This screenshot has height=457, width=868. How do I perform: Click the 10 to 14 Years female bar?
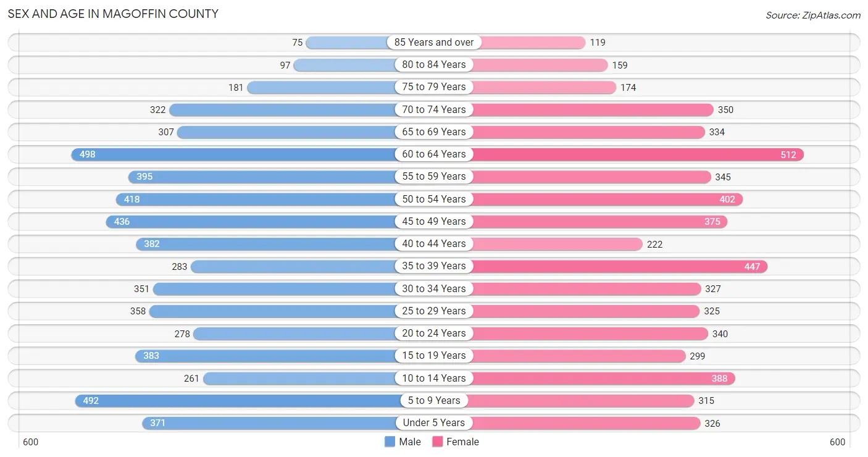[602, 378]
